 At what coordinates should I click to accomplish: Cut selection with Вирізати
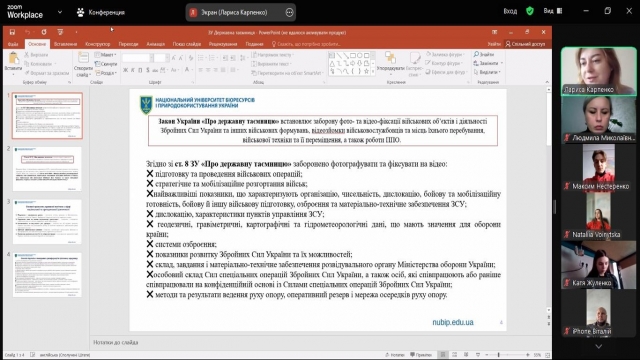[36, 55]
